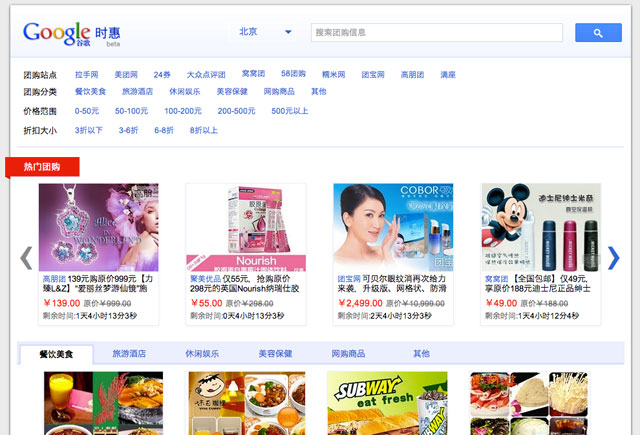Open the Nourish collagen deal image
This screenshot has height=435, width=640.
(246, 227)
